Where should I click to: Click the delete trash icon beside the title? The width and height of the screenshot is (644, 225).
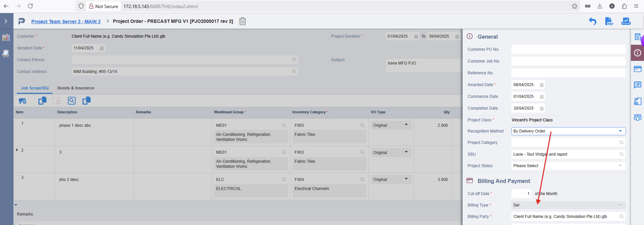242,21
